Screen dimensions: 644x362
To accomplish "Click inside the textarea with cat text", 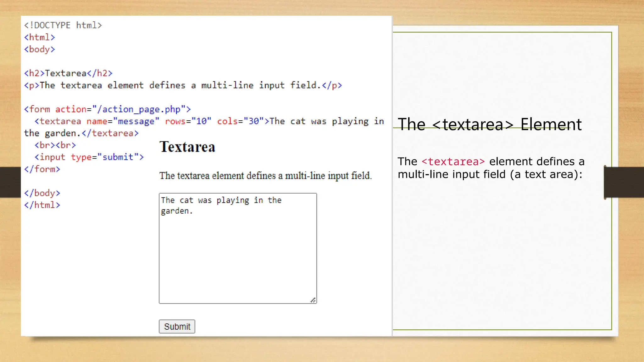I will tap(238, 248).
